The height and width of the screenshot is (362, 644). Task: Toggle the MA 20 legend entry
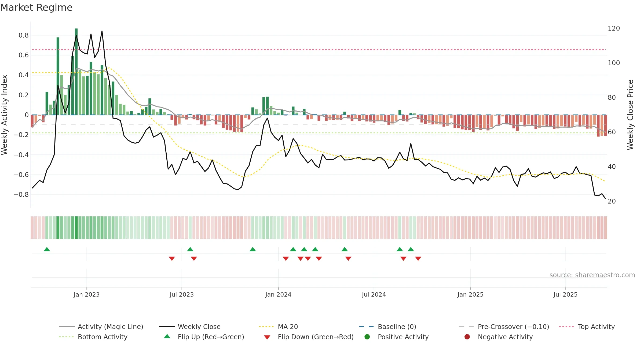279,327
